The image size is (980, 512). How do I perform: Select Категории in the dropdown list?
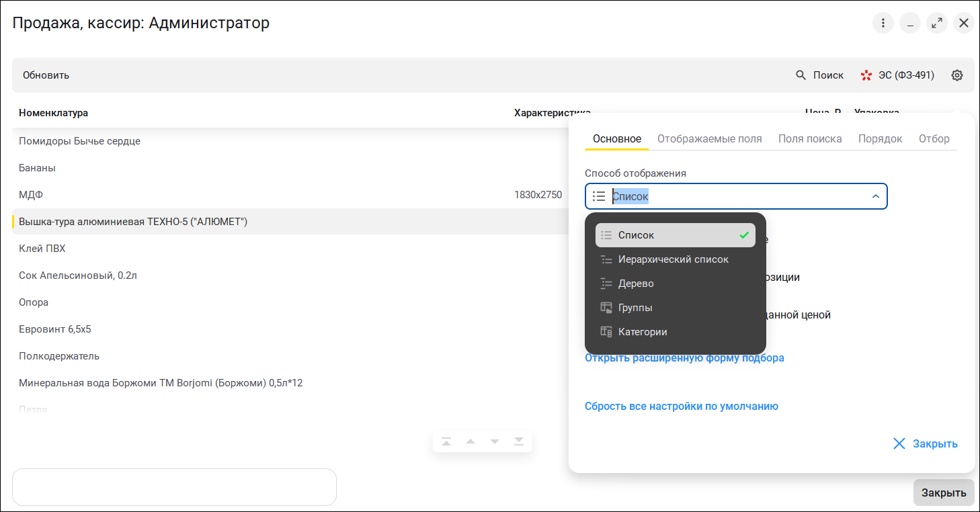[643, 332]
